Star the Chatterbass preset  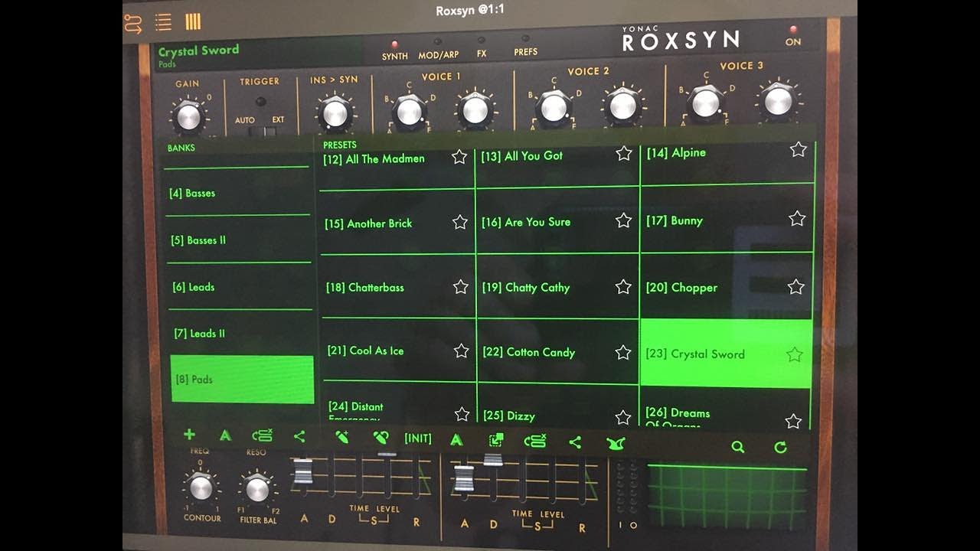(x=460, y=287)
